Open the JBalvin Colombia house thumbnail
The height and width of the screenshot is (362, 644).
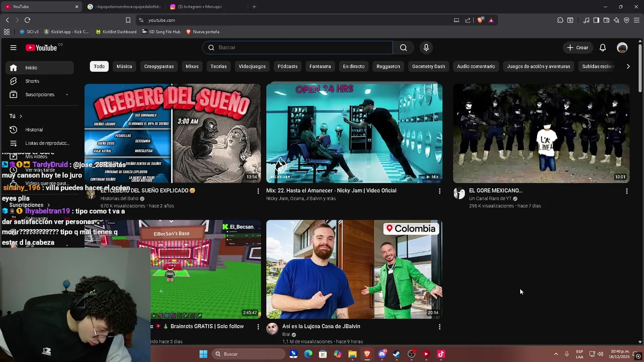354,269
